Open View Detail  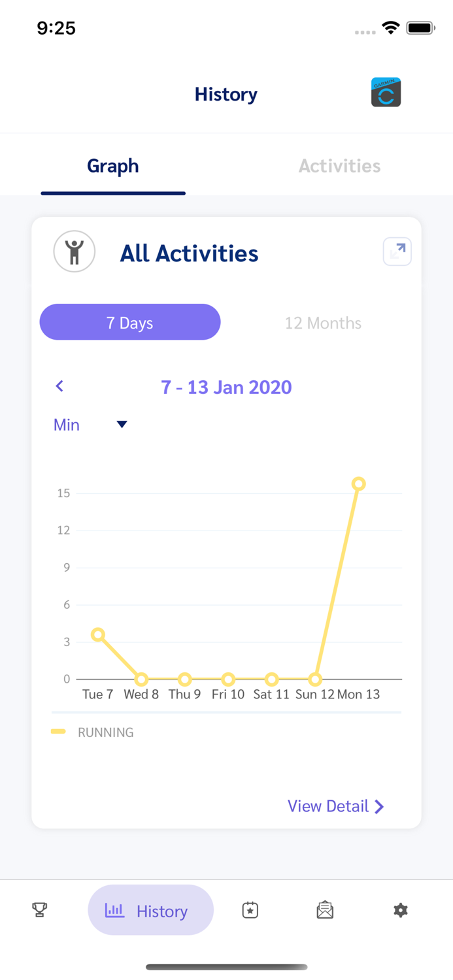click(329, 806)
